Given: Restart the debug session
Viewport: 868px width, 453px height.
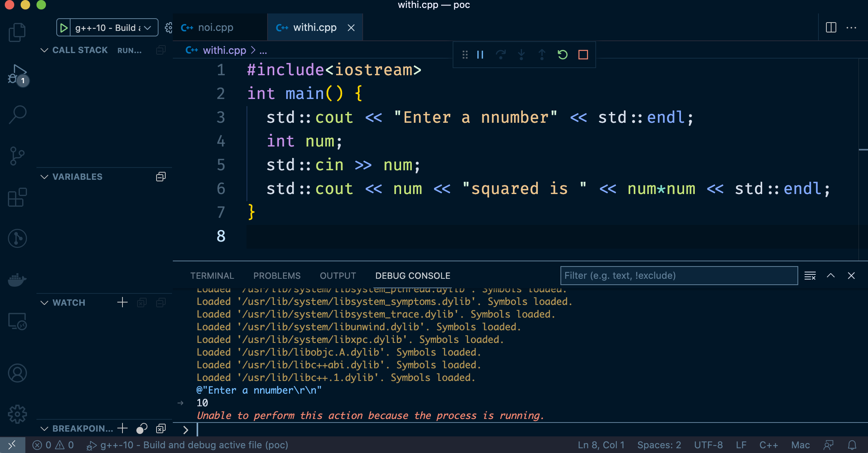Looking at the screenshot, I should 562,55.
